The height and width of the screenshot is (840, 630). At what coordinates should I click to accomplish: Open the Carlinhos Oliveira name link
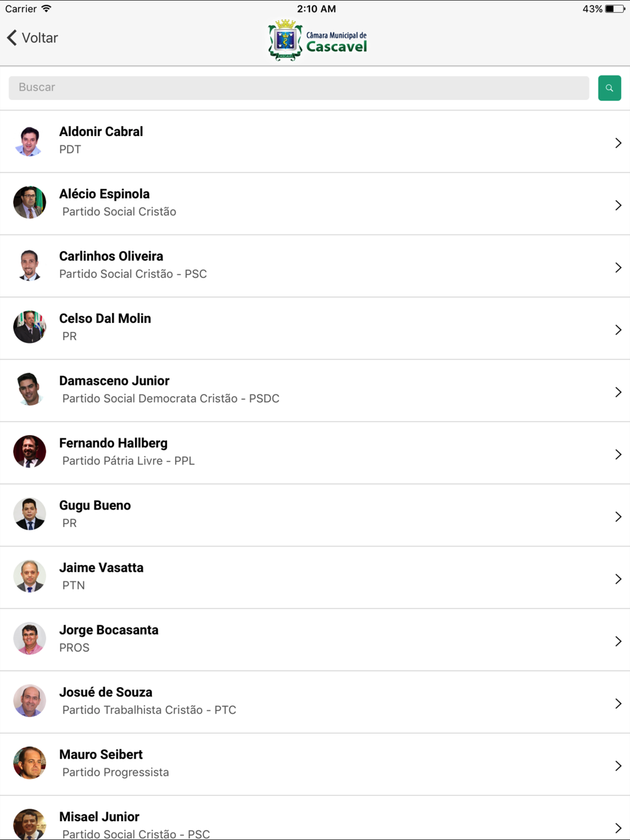[x=111, y=256]
